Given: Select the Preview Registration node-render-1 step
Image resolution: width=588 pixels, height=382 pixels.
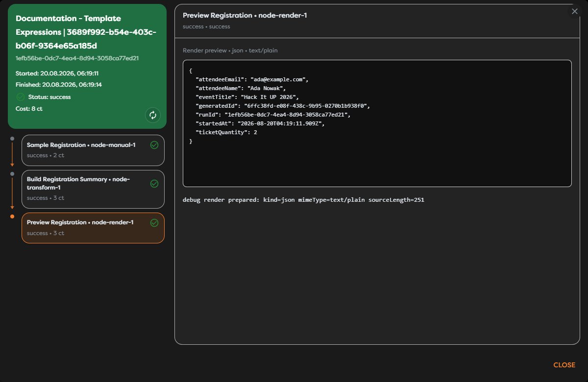Looking at the screenshot, I should [93, 228].
